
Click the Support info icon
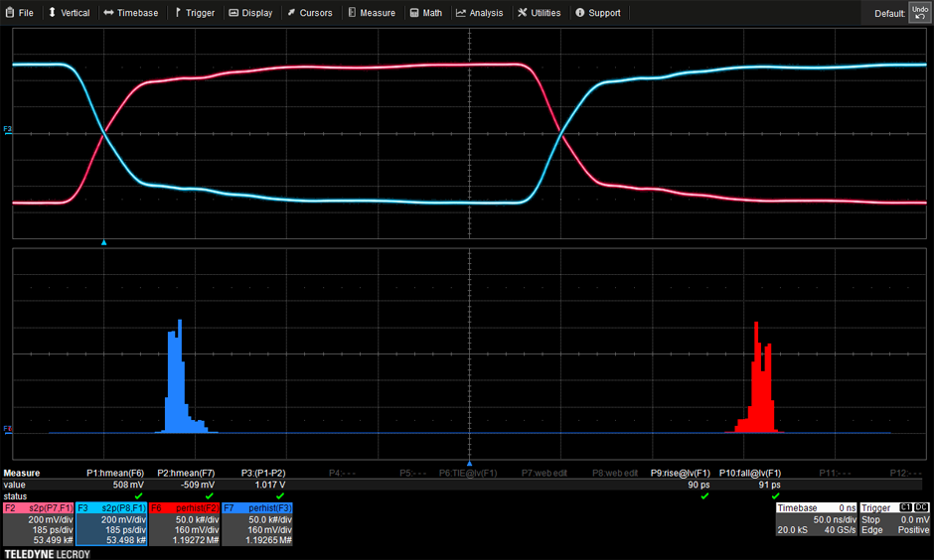(x=580, y=13)
